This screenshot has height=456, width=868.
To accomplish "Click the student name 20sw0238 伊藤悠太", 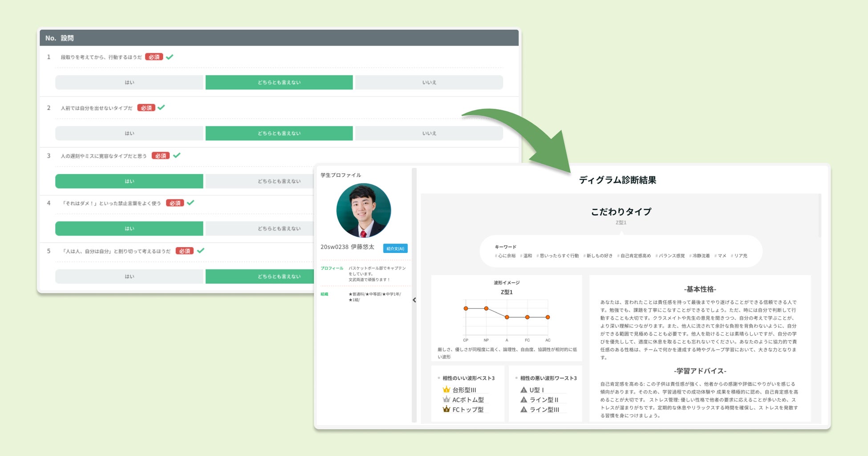I will [x=347, y=247].
